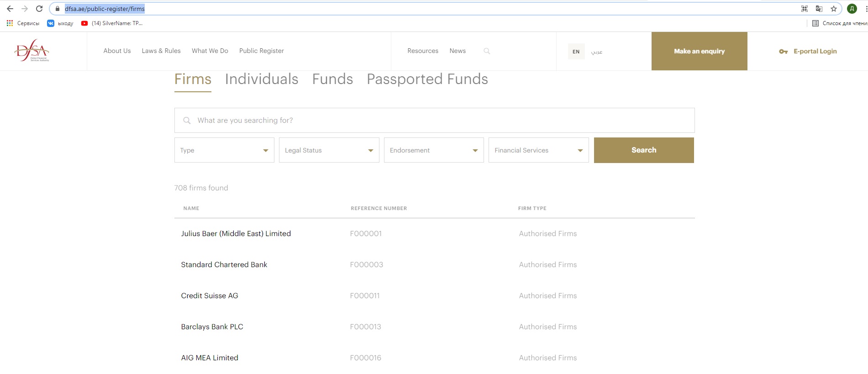Screen dimensions: 868x374
Task: Open the About Us menu
Action: click(x=117, y=51)
